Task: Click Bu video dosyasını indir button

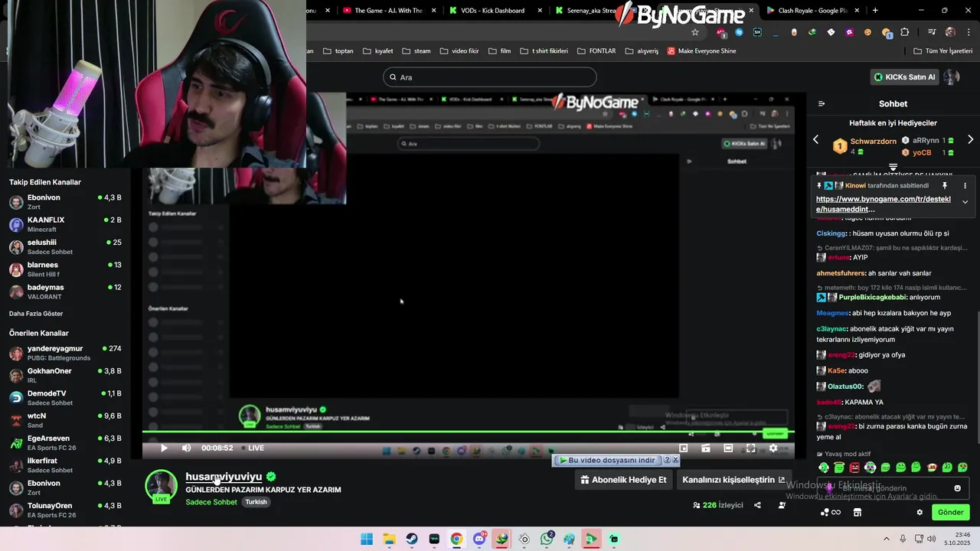Action: click(607, 461)
